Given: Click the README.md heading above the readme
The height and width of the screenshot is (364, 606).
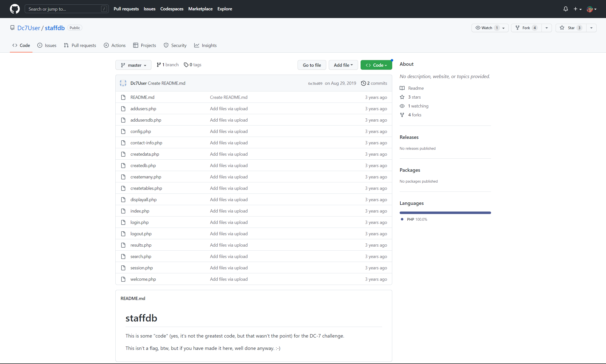Looking at the screenshot, I should [x=133, y=298].
